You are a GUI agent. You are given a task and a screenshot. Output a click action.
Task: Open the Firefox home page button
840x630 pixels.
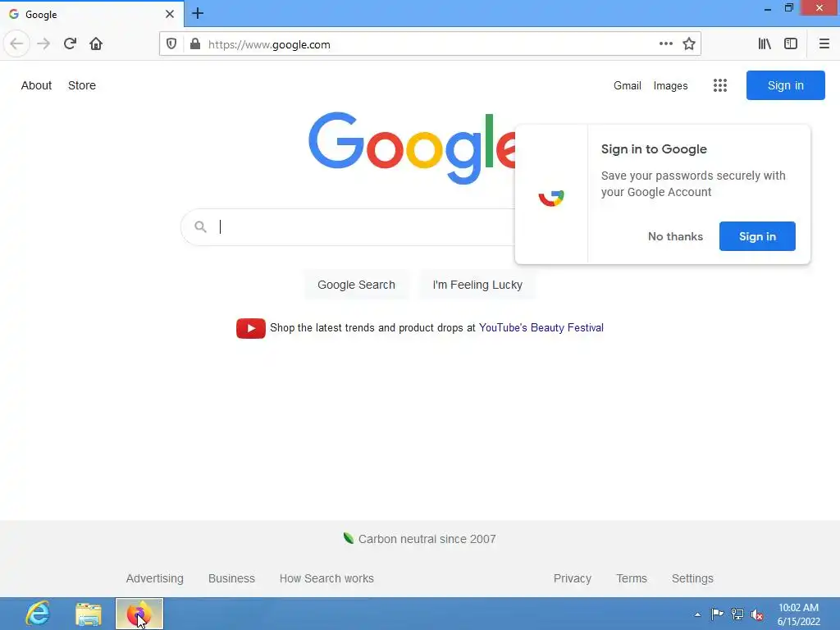(x=96, y=43)
